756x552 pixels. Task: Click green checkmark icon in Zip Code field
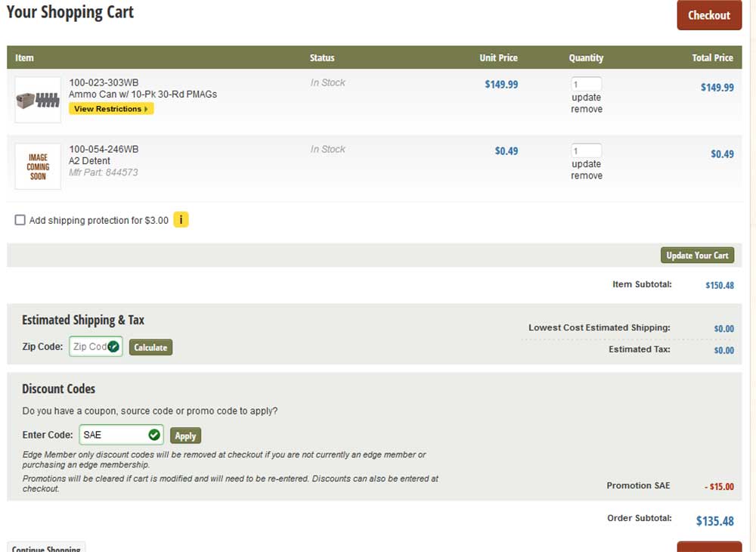pos(113,346)
